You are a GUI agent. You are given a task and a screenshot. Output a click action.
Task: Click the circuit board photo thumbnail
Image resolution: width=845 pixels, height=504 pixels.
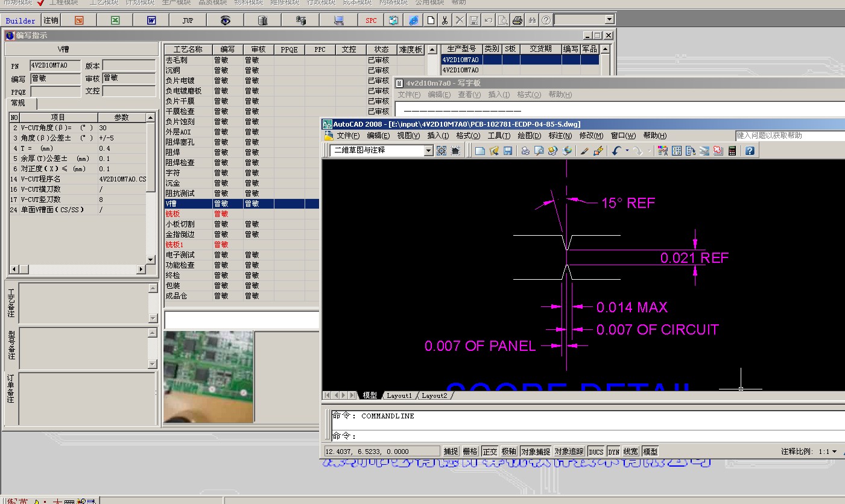pos(208,377)
